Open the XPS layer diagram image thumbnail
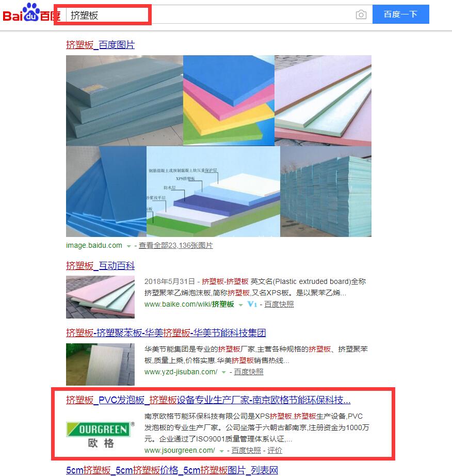Screen dimensions: 452x476 coord(213,192)
